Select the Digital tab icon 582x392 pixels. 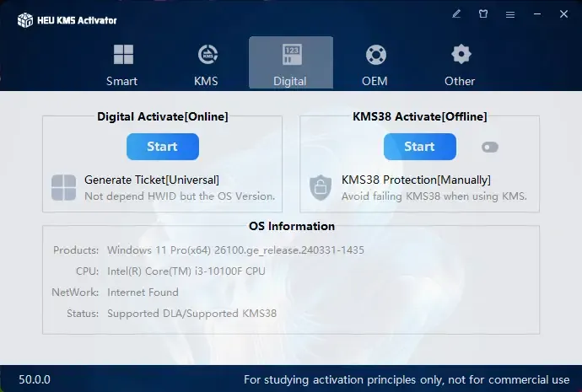pos(291,55)
